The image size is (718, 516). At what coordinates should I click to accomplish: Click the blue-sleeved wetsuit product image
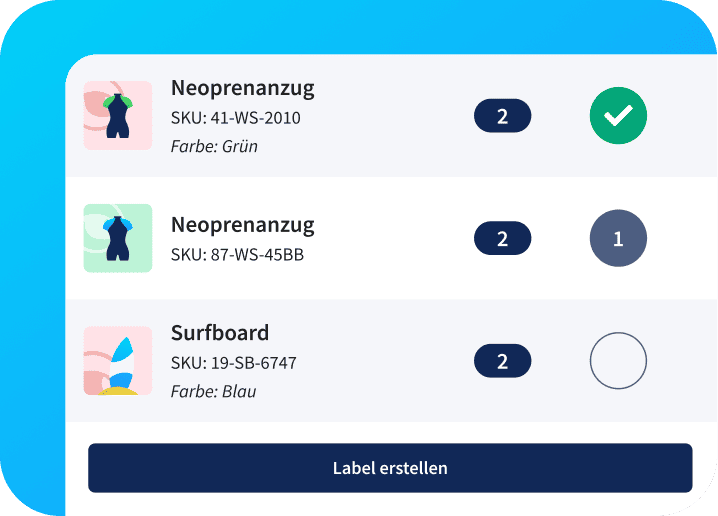point(118,238)
